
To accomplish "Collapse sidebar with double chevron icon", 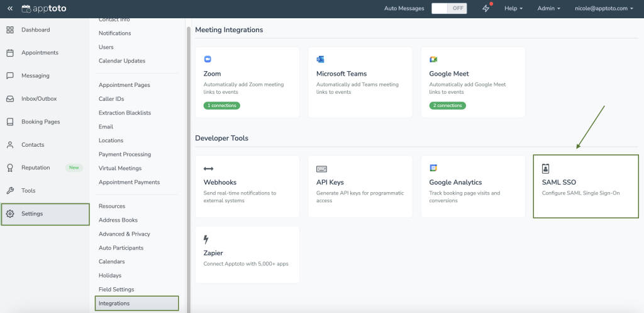I will (x=10, y=8).
